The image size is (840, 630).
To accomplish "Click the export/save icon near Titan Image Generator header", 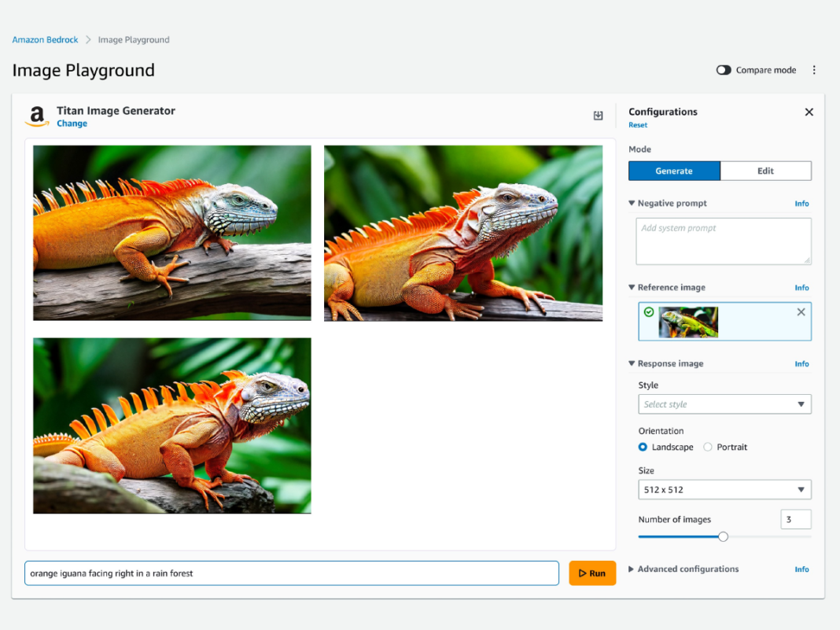I will tap(598, 115).
